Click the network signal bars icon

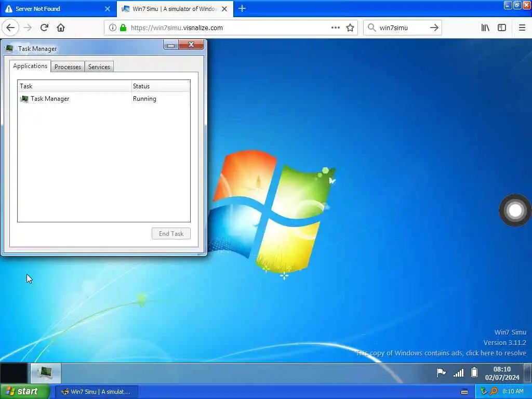click(458, 373)
